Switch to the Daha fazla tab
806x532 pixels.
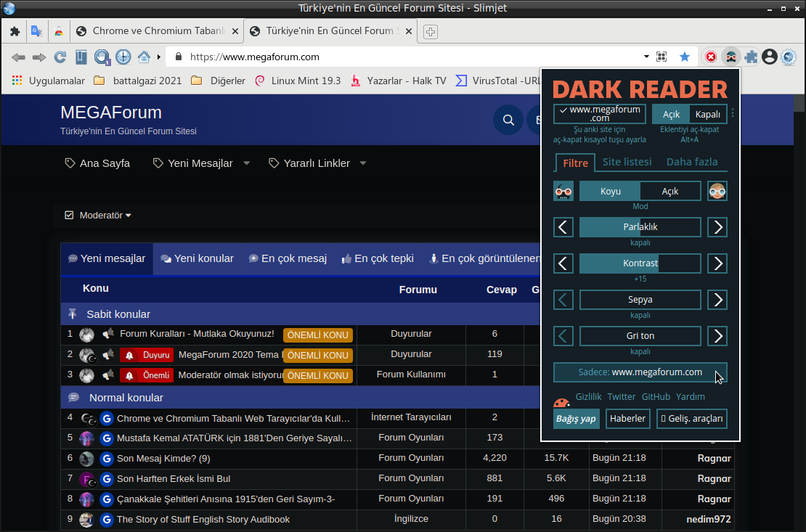click(x=692, y=162)
